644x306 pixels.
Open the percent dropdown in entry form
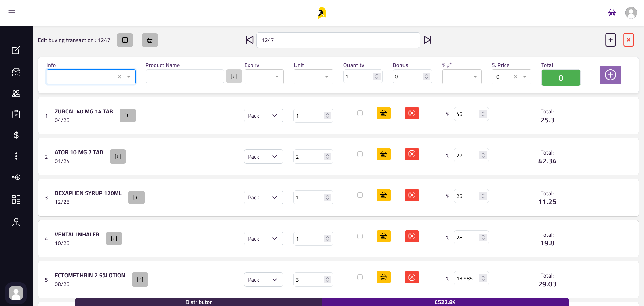point(462,77)
